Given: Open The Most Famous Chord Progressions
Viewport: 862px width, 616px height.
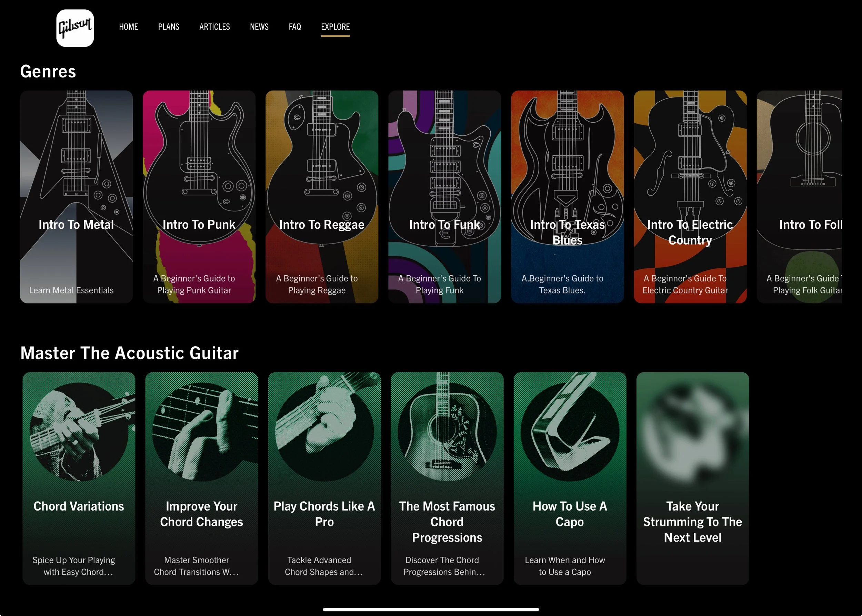Looking at the screenshot, I should [x=447, y=478].
